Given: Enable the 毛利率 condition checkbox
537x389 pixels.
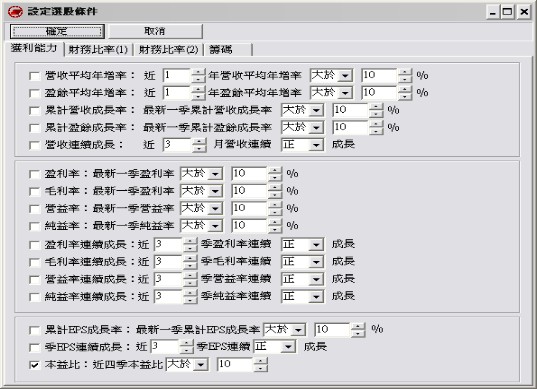Looking at the screenshot, I should tap(34, 191).
